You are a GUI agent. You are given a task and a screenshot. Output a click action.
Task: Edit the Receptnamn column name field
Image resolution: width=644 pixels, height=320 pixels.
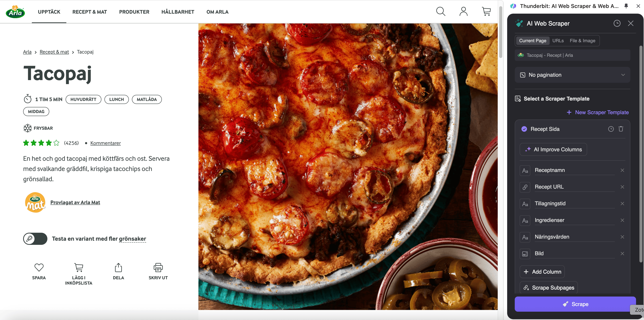click(574, 170)
